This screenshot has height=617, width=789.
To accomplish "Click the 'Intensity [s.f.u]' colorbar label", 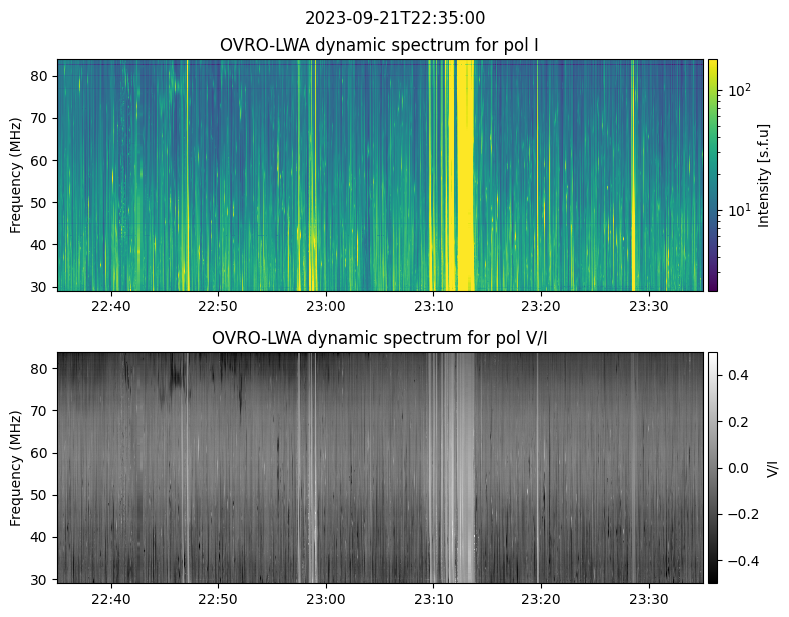I will point(765,175).
